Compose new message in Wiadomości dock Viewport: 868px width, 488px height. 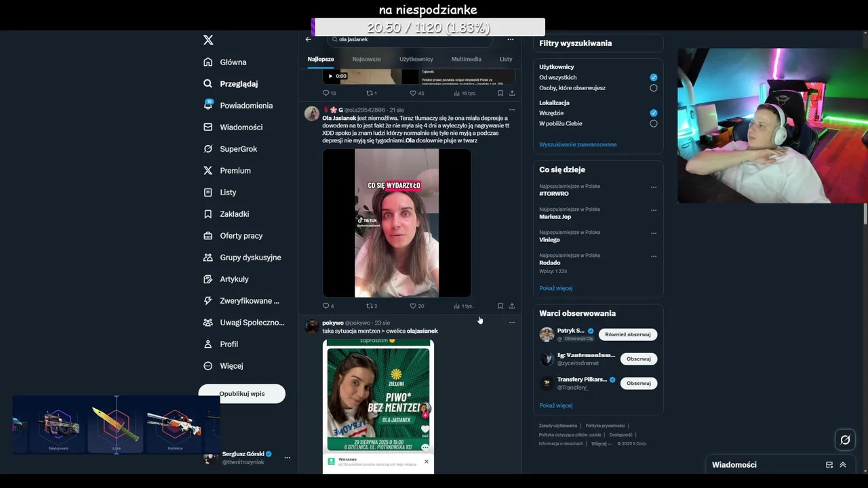point(829,465)
